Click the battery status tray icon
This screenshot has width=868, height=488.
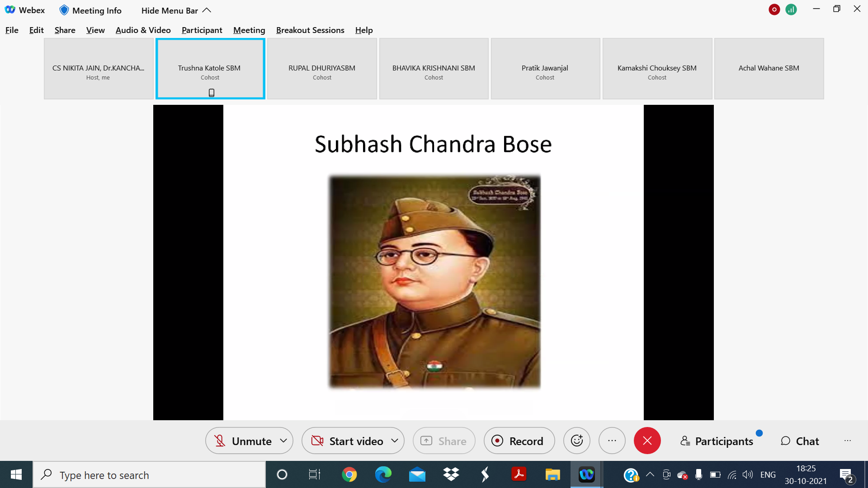[x=715, y=474]
